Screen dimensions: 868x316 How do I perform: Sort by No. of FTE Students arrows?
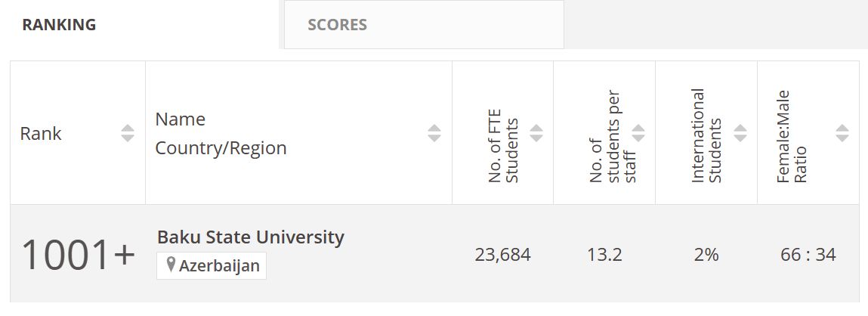536,134
